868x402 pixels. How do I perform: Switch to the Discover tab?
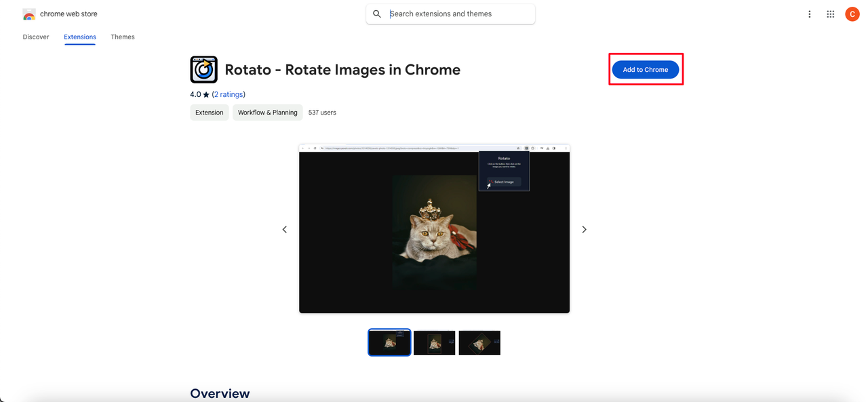[x=36, y=37]
